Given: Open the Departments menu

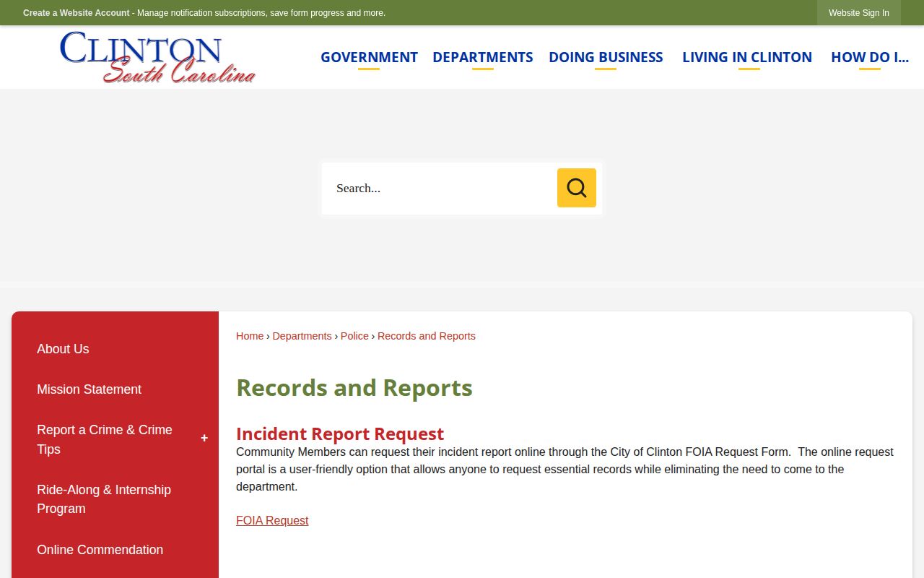Looking at the screenshot, I should pyautogui.click(x=483, y=57).
